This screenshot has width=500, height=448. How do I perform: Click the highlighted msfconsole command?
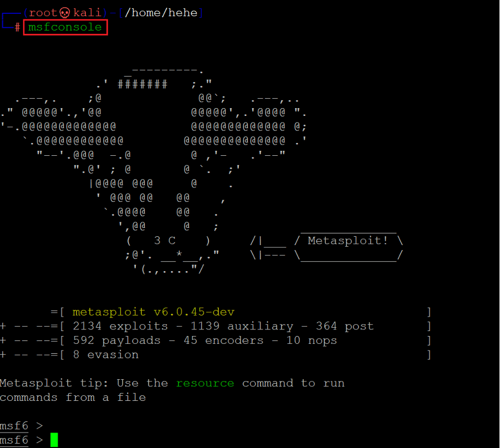65,27
